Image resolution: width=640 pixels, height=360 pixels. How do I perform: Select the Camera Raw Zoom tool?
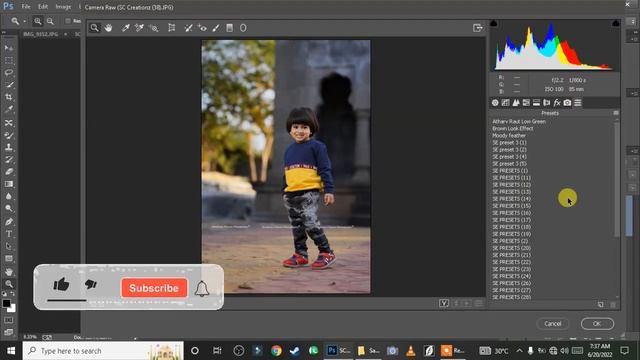coord(94,28)
